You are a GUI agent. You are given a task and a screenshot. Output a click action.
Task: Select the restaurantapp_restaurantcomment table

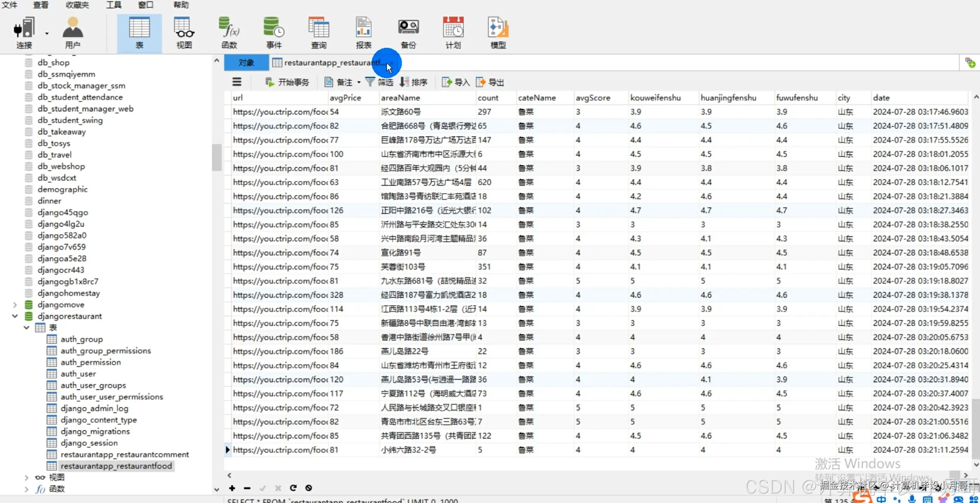[124, 454]
